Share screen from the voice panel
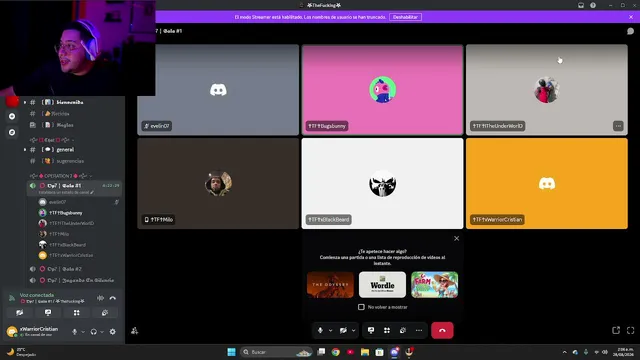This screenshot has height=360, width=640. pos(48,313)
